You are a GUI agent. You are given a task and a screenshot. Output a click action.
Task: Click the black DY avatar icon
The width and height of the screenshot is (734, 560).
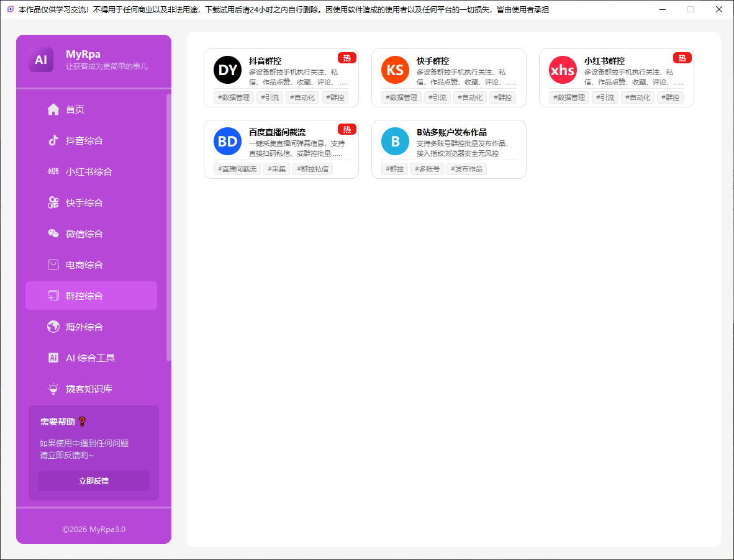coord(227,70)
